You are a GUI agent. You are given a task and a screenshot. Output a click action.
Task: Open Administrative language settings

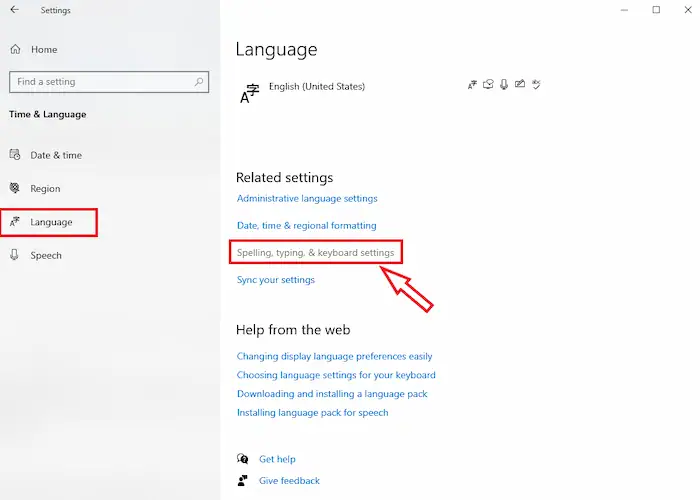(307, 199)
